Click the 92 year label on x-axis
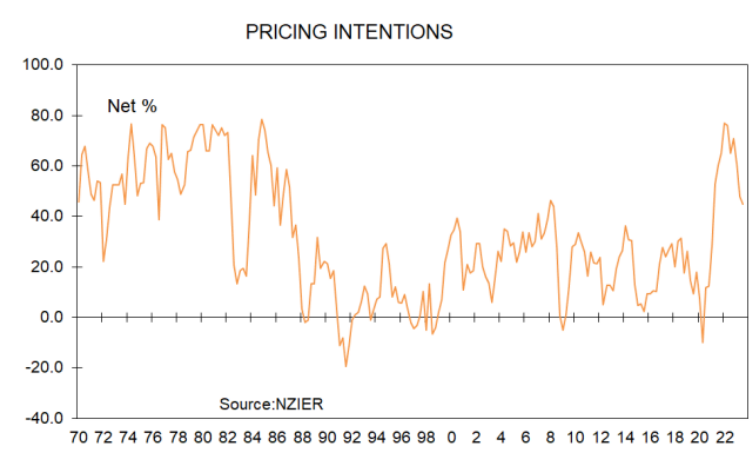 pyautogui.click(x=351, y=438)
